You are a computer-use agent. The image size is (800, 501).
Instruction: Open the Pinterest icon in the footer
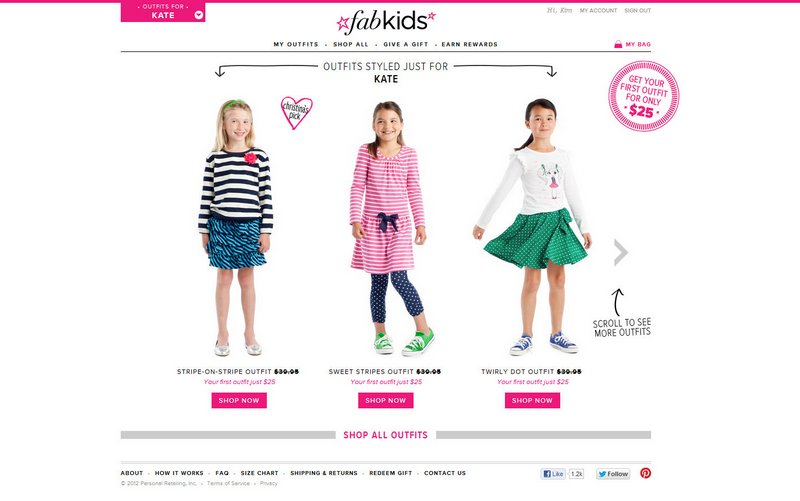645,473
